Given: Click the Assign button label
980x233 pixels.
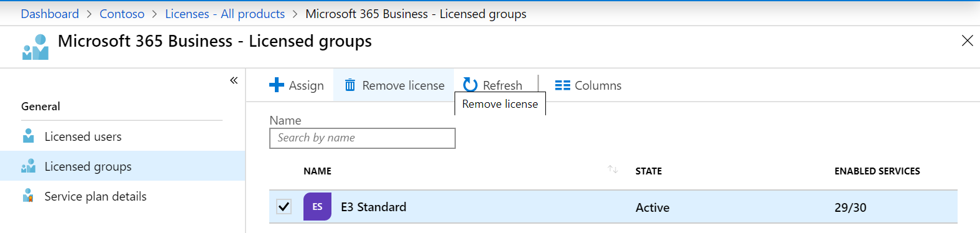Looking at the screenshot, I should pyautogui.click(x=307, y=85).
